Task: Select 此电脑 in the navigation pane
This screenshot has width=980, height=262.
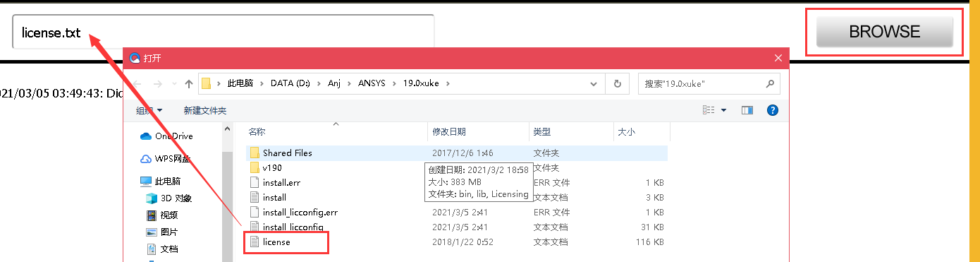Action: (161, 181)
